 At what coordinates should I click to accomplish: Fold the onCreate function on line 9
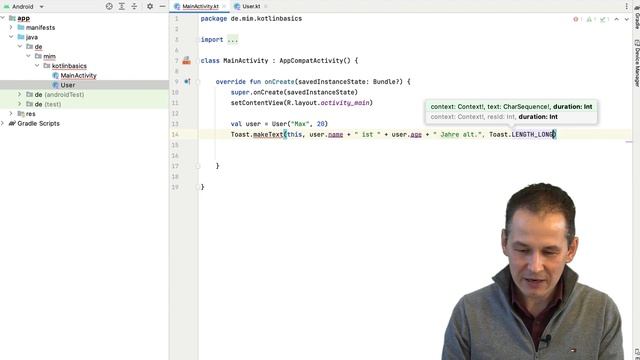point(198,82)
